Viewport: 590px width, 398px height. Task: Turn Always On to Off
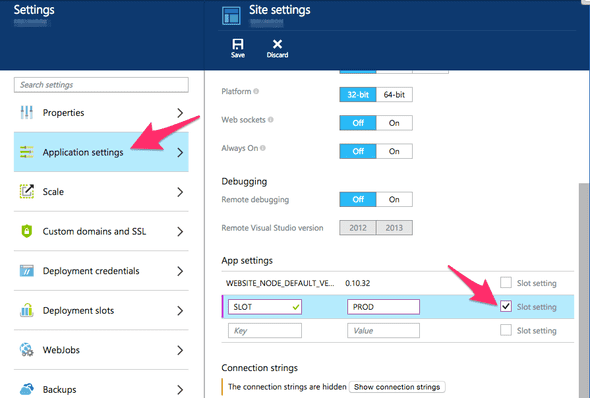pos(358,151)
